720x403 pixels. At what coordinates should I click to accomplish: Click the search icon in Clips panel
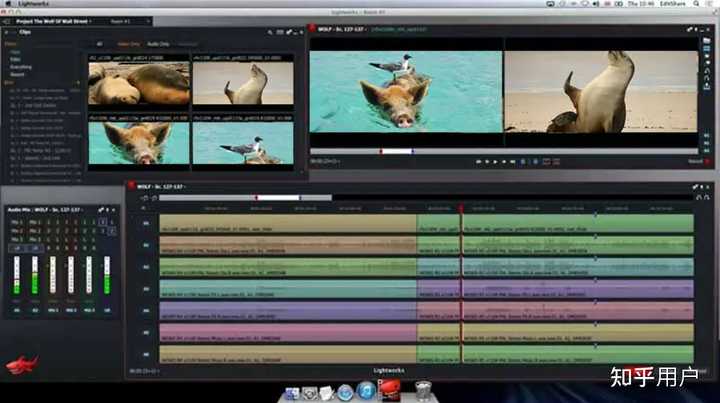[x=271, y=32]
